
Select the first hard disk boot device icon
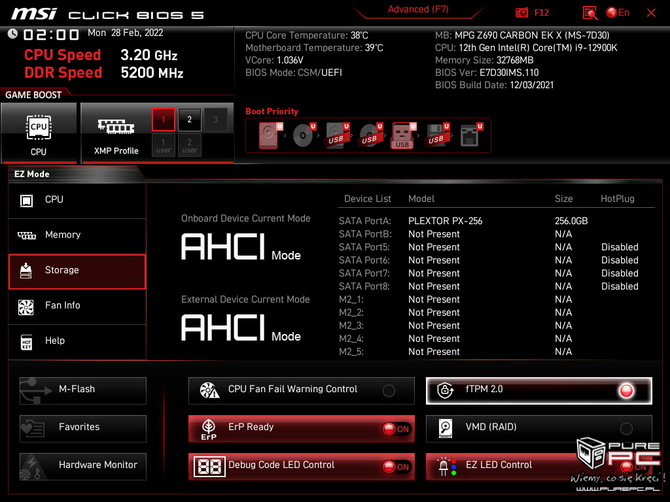(x=269, y=135)
